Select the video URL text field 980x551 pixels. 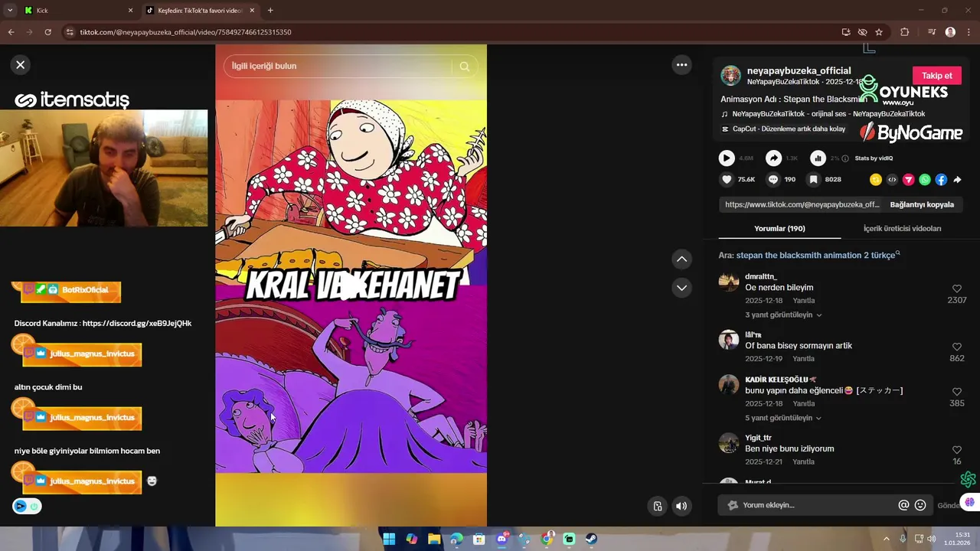802,205
